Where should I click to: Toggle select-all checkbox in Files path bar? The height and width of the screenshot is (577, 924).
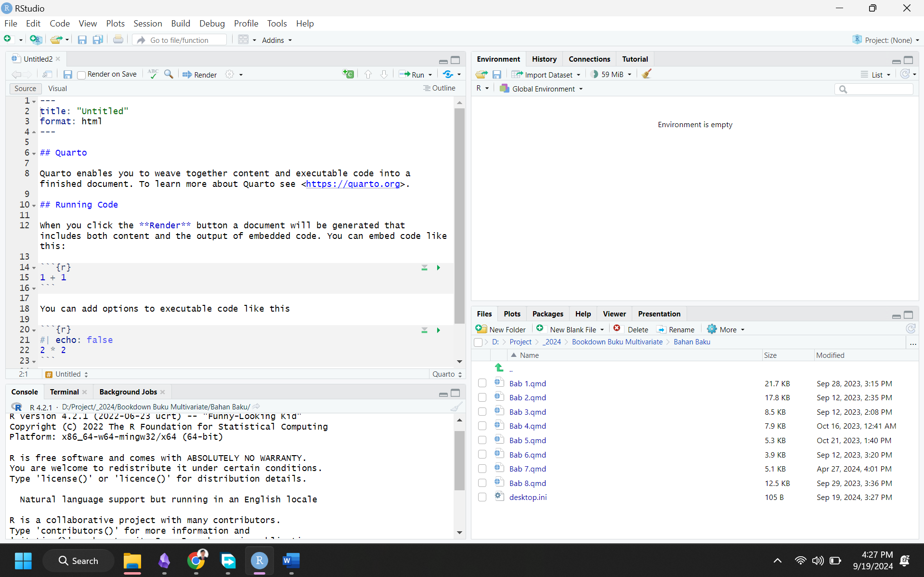478,342
